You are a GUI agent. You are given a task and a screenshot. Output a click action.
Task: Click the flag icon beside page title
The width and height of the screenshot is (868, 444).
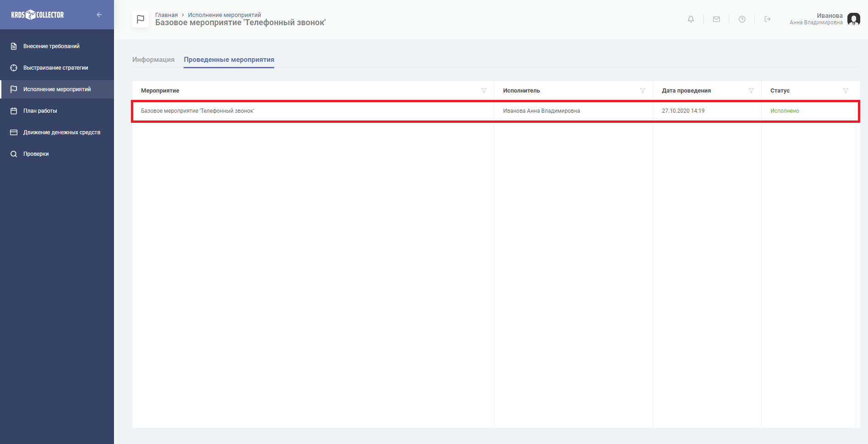pyautogui.click(x=141, y=19)
